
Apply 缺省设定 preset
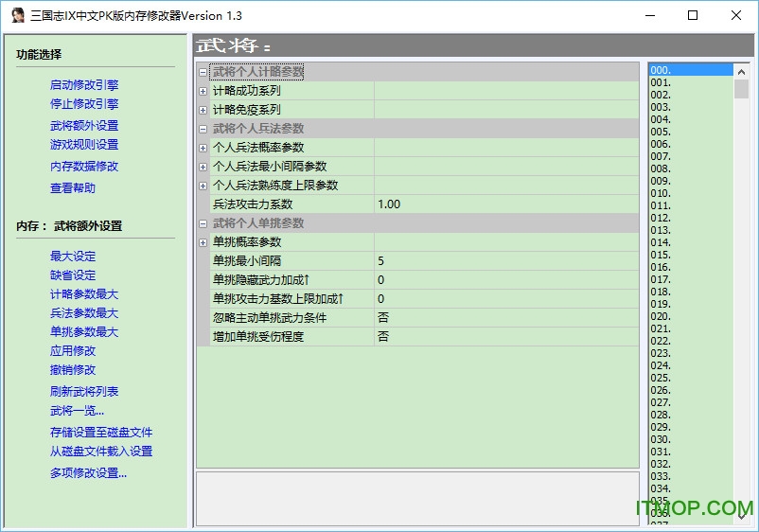(x=73, y=275)
